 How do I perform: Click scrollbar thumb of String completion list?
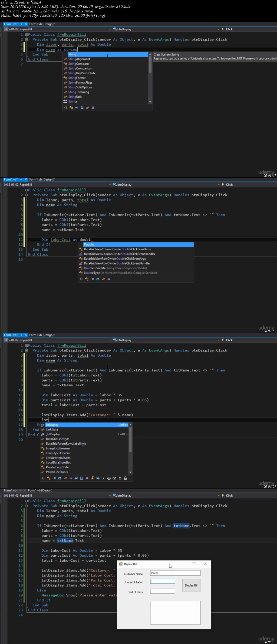tap(150, 64)
